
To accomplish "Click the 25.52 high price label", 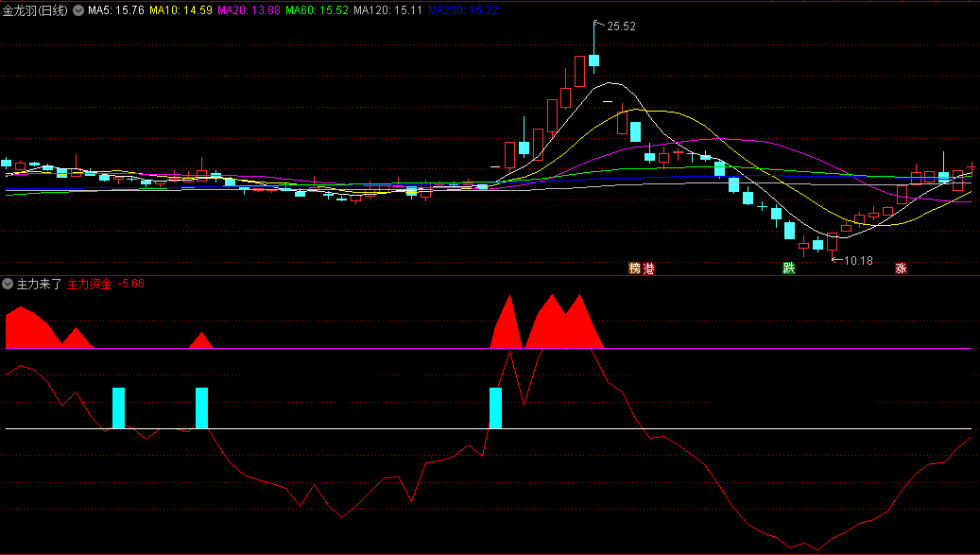I will tap(621, 27).
